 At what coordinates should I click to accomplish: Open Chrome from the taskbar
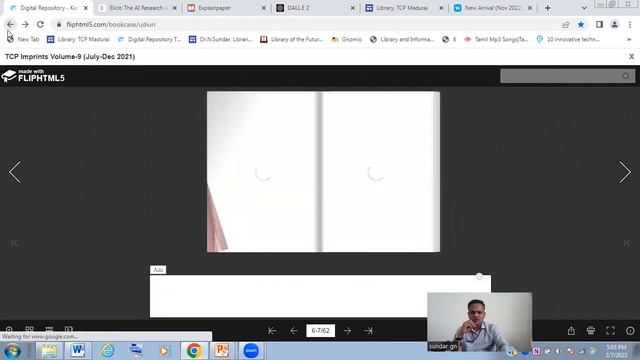[194, 351]
